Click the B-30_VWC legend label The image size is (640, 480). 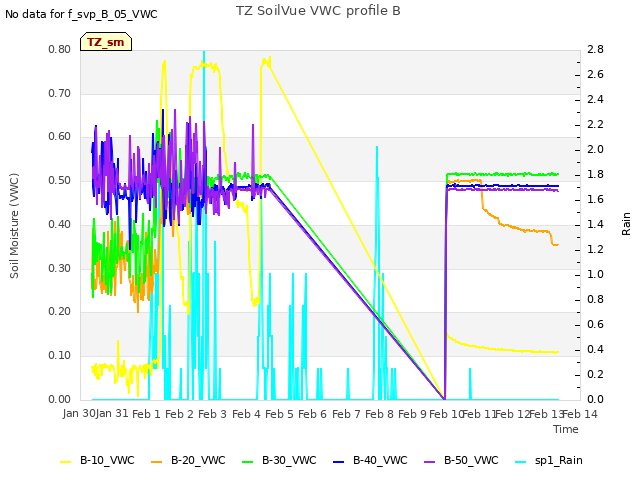pyautogui.click(x=289, y=461)
